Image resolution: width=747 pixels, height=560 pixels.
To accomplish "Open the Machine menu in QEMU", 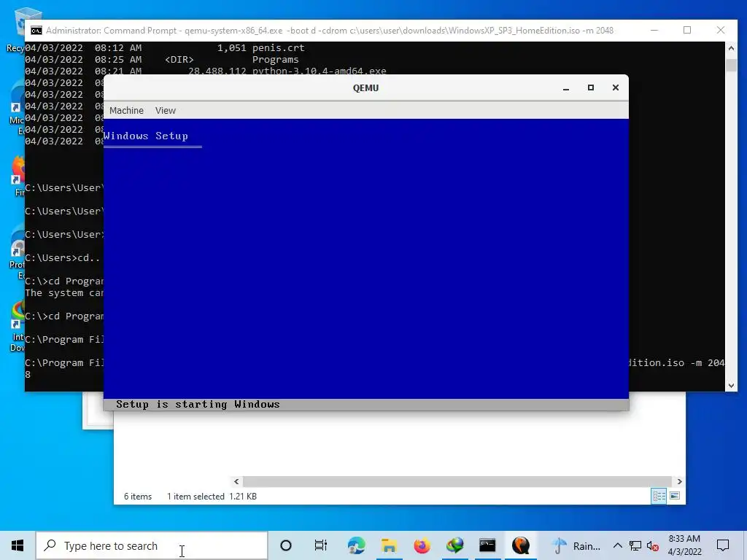I will pyautogui.click(x=126, y=111).
